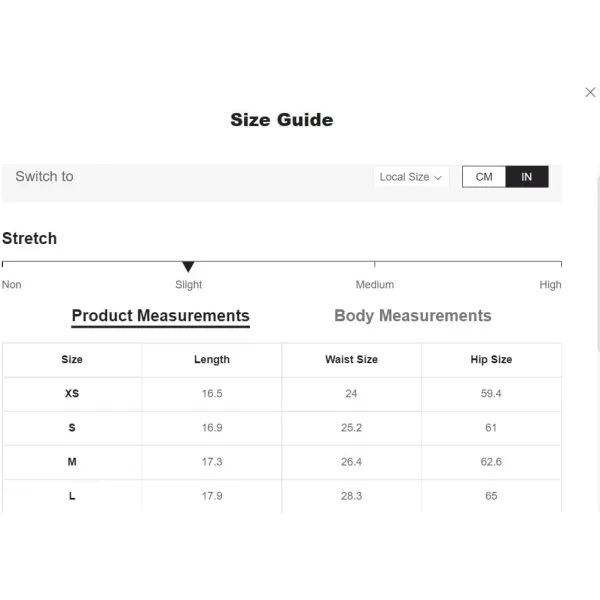
Task: Select the S size row
Action: pos(282,428)
